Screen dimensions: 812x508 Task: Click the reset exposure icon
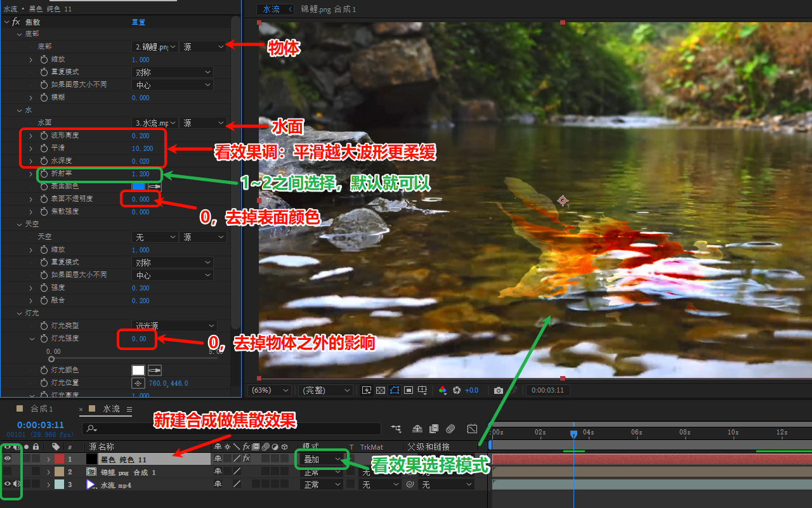[456, 390]
